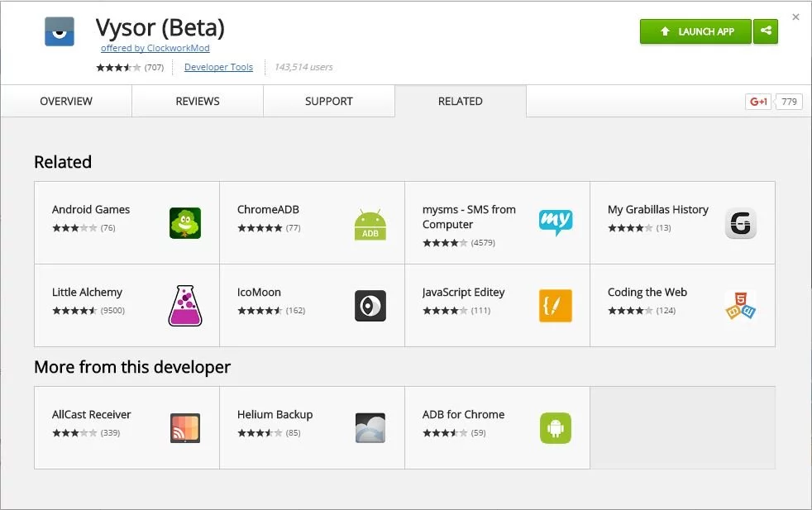Click the Vysor eye logo icon
Viewport: 812px width, 510px height.
(x=60, y=31)
